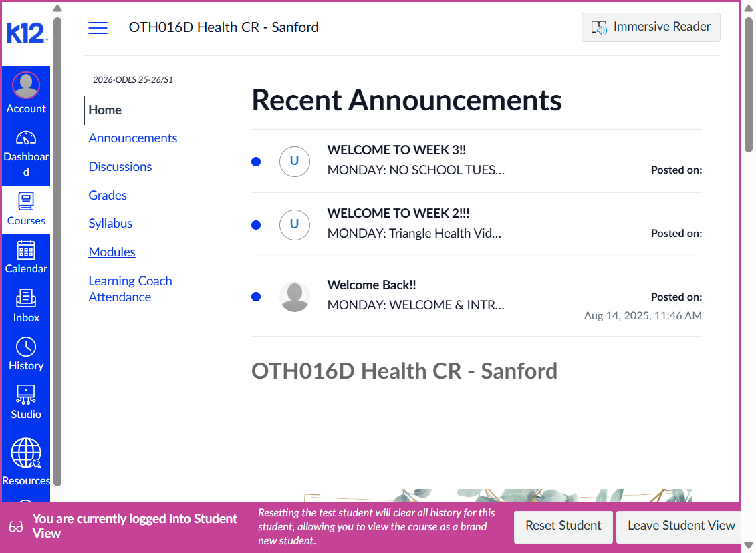Open the Calendar
Viewport: 756px width, 553px height.
pos(26,258)
